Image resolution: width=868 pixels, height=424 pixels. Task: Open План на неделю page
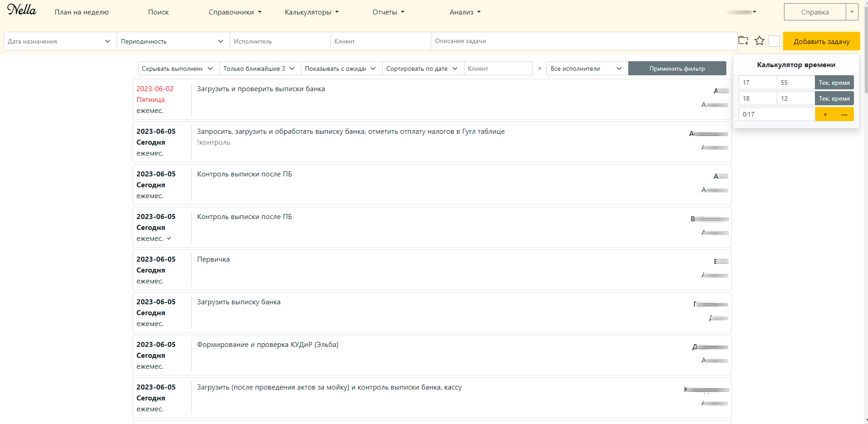coord(82,12)
